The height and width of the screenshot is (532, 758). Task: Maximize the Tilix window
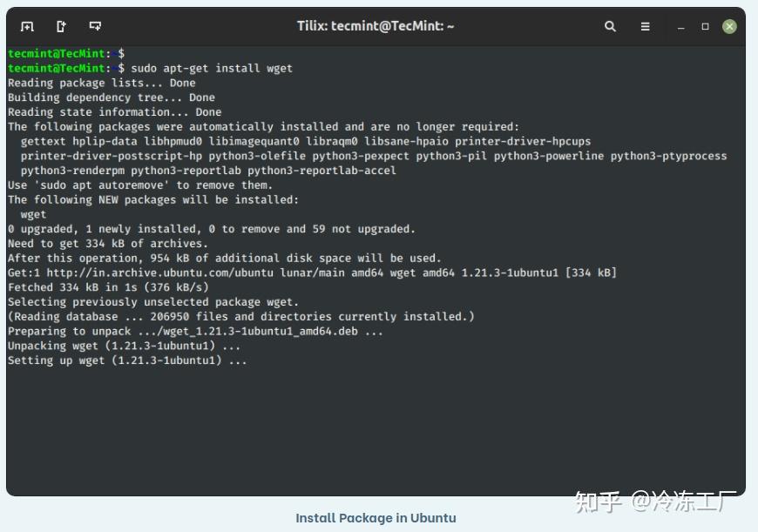click(706, 27)
